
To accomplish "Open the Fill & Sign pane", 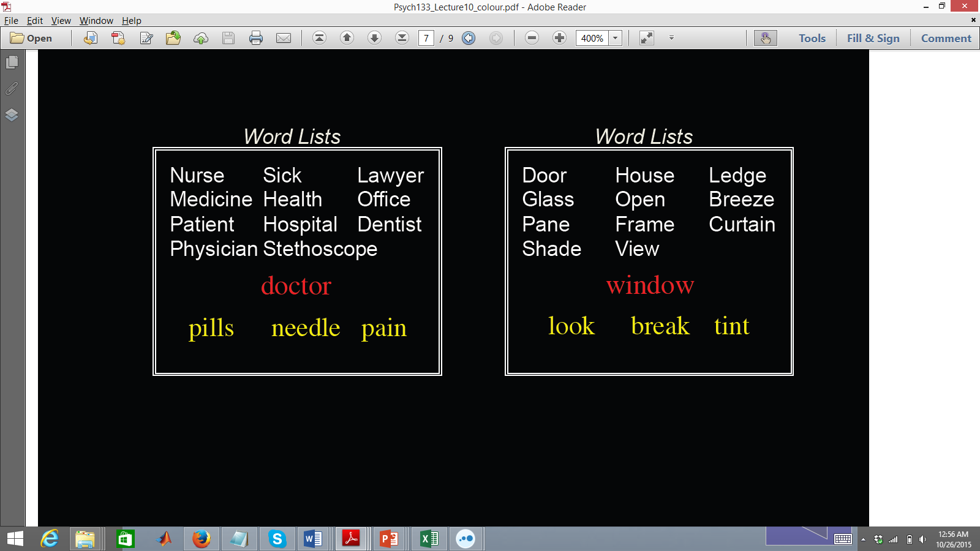I will click(x=873, y=38).
